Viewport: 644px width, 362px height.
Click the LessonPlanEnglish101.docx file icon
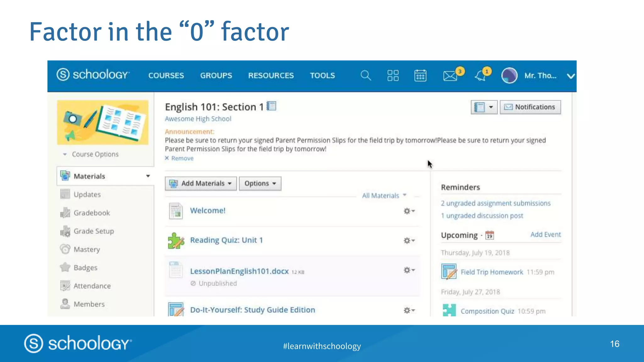tap(176, 270)
